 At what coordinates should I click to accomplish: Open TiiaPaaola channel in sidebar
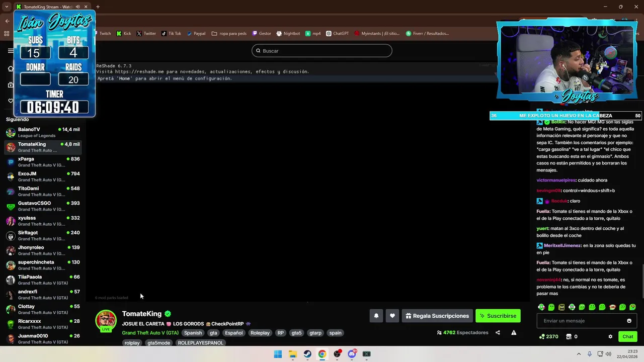(x=43, y=280)
